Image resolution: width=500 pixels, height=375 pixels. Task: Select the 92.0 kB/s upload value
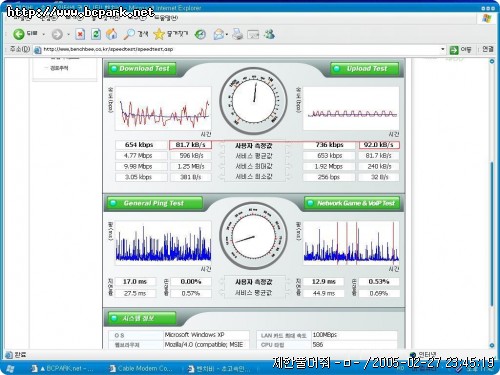[x=379, y=145]
